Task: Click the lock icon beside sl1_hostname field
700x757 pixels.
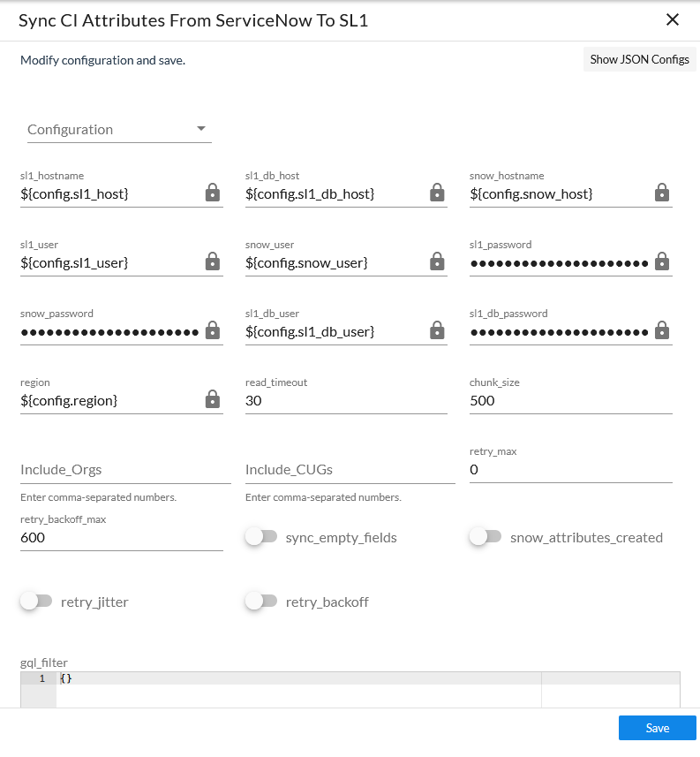Action: coord(213,193)
